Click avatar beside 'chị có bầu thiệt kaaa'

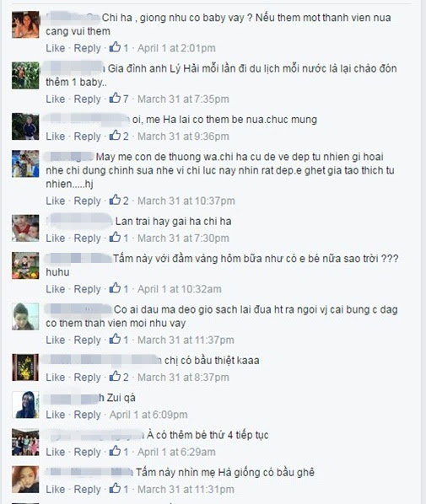[25, 367]
